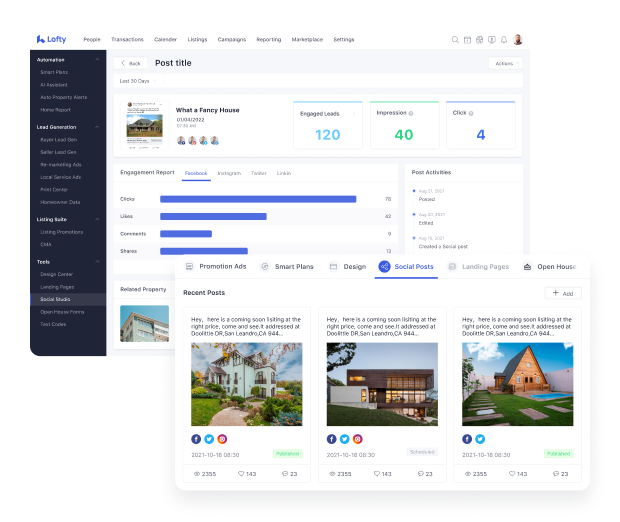620x522 pixels.
Task: Open the Last 30 Days dropdown
Action: click(x=137, y=81)
